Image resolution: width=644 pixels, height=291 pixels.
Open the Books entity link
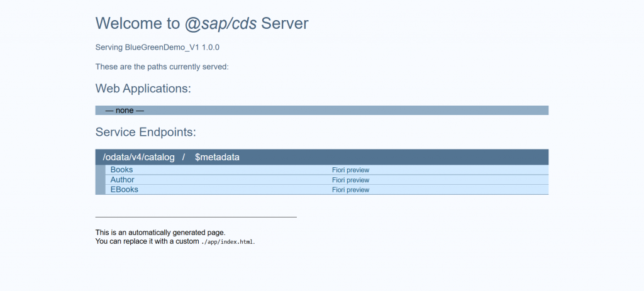[121, 170]
